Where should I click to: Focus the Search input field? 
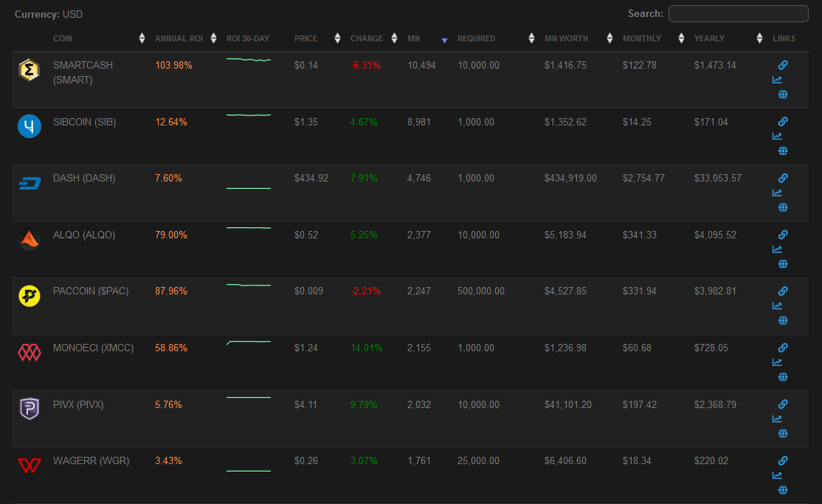(738, 13)
